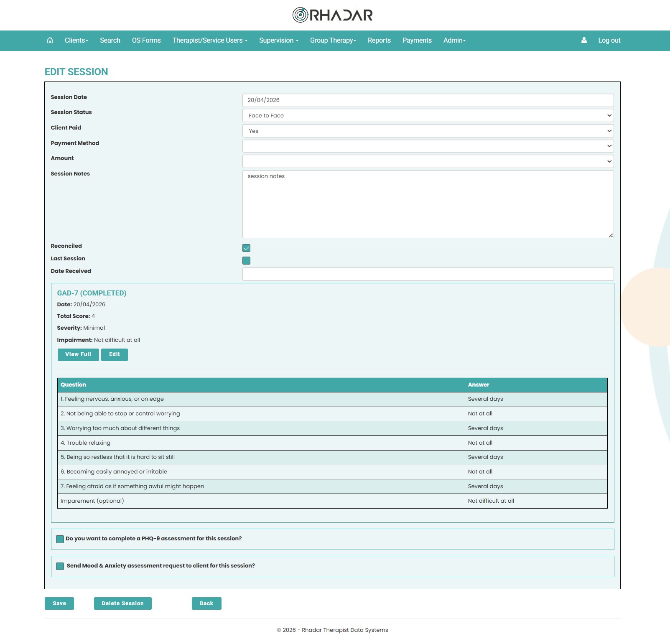670x644 pixels.
Task: Open the user profile icon
Action: click(584, 40)
